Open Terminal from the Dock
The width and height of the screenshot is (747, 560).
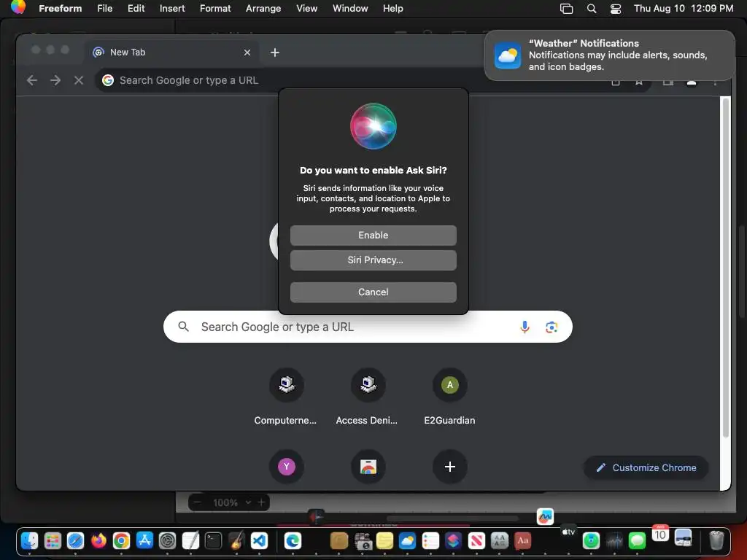[x=214, y=540]
